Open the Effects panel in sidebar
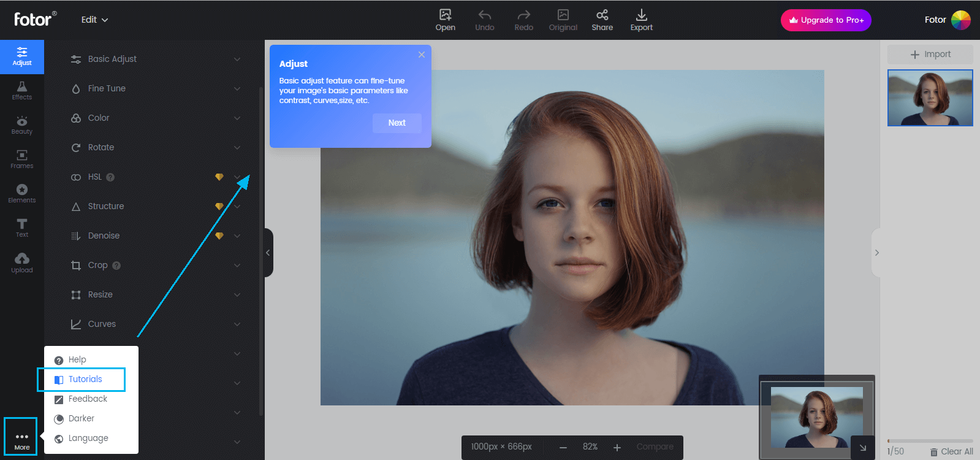Screen dimensions: 980x460 tap(22, 90)
